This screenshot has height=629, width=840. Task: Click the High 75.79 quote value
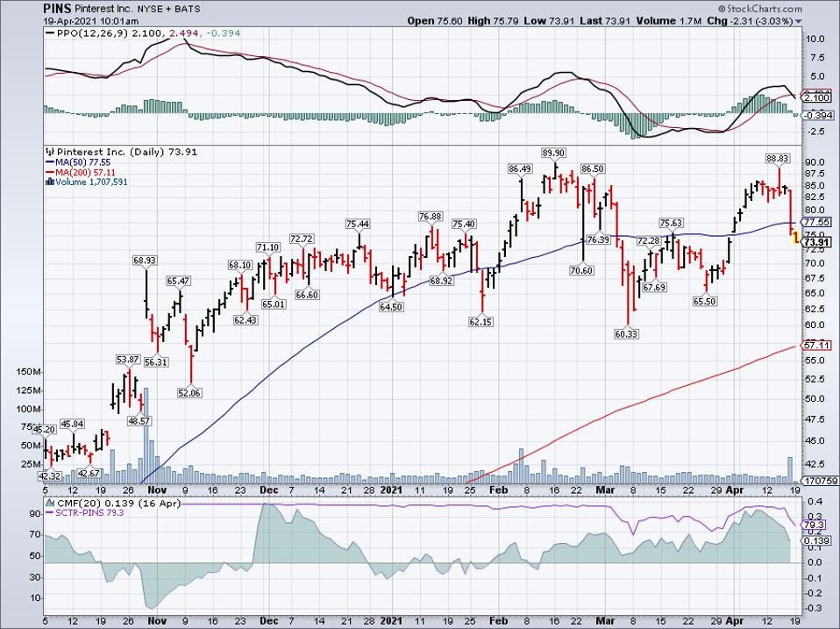(x=493, y=21)
